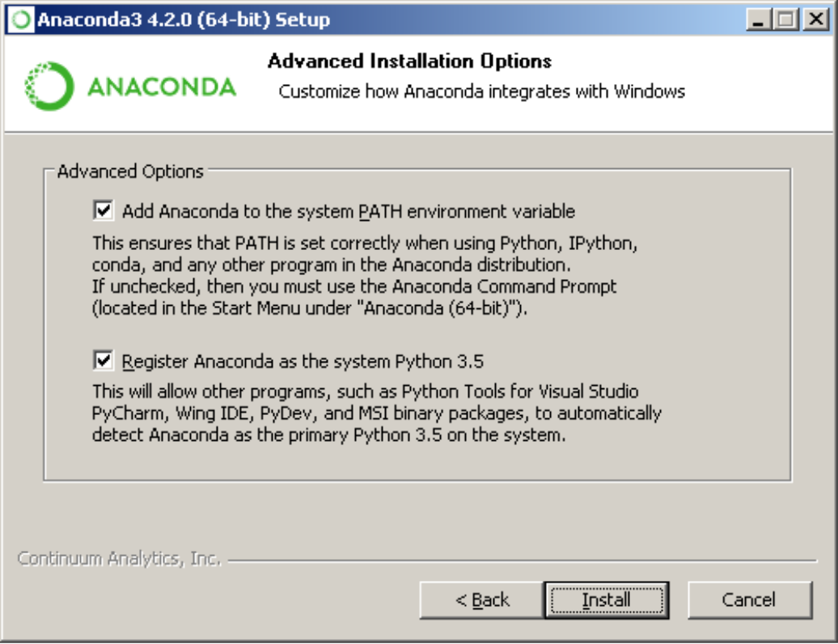
Task: Click the 'Anaconda3 4.2.0 (64-bit) Setup' title text
Action: click(x=184, y=20)
